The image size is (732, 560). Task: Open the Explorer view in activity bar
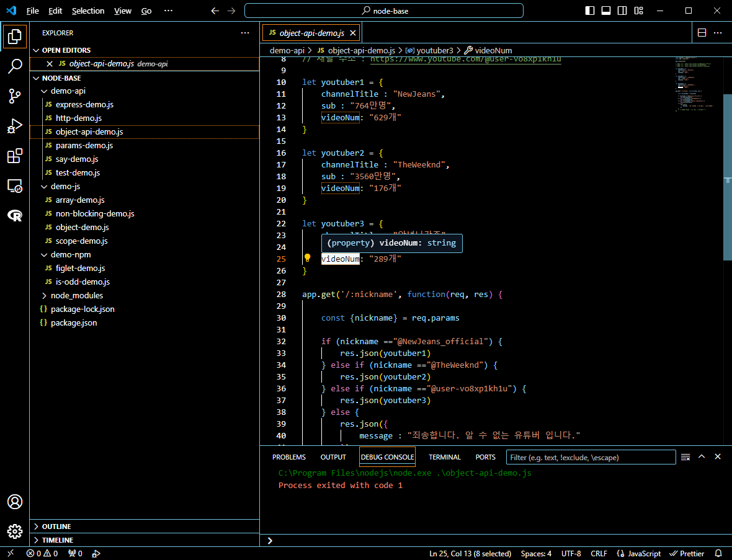point(14,37)
